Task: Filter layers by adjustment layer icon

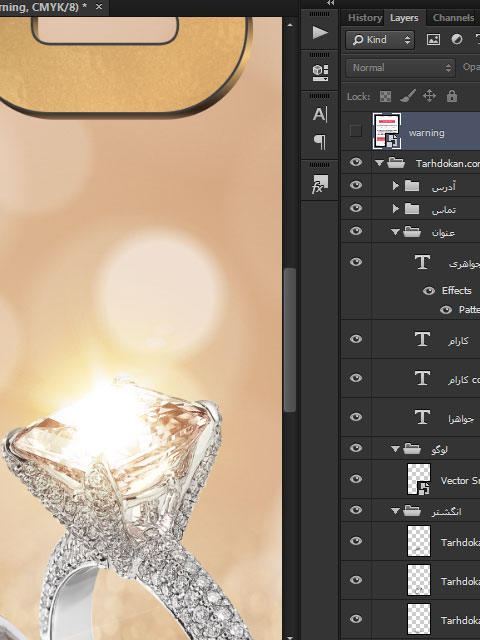Action: pyautogui.click(x=457, y=40)
